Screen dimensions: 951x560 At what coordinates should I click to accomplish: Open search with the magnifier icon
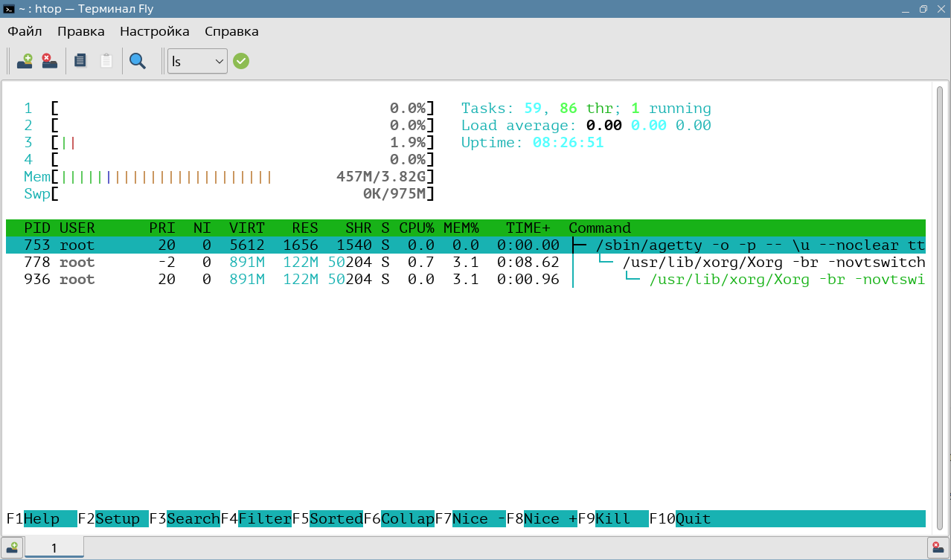click(x=138, y=61)
